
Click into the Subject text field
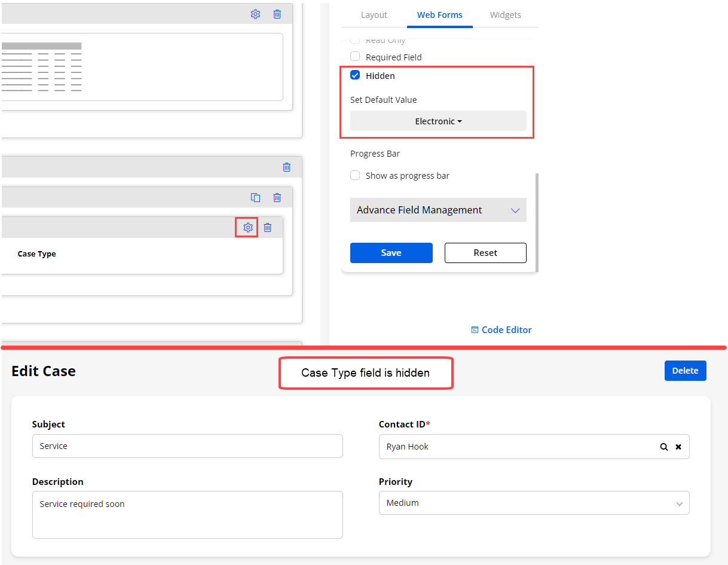tap(187, 447)
